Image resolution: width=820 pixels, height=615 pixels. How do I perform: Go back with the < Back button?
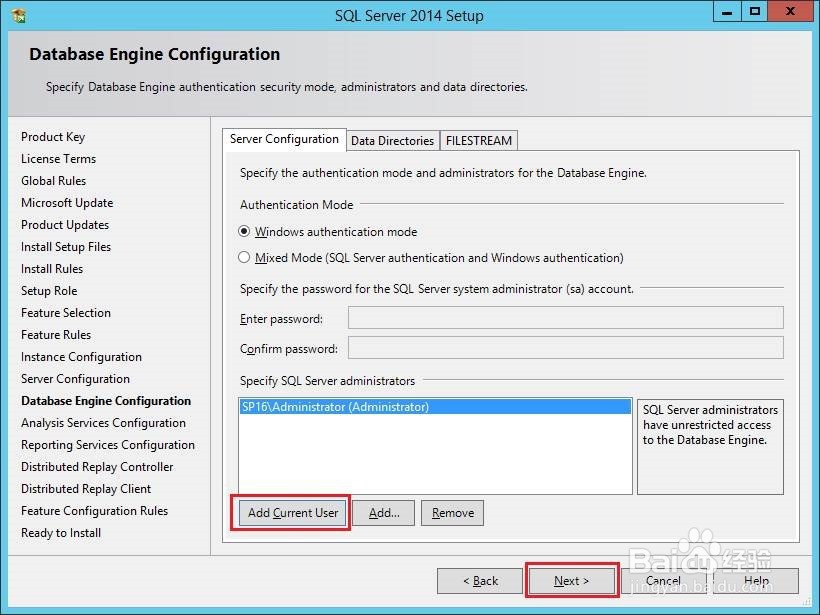pos(480,581)
